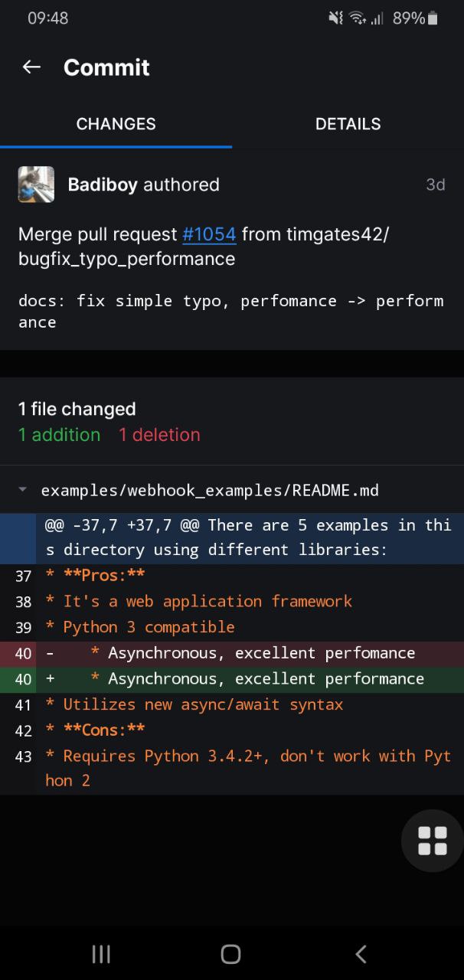Collapse the README.md file diff arrow
Screen dimensions: 464x980
22,489
